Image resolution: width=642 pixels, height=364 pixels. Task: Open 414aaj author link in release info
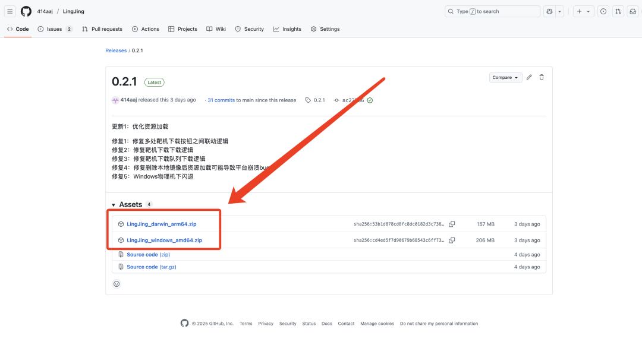[x=128, y=100]
